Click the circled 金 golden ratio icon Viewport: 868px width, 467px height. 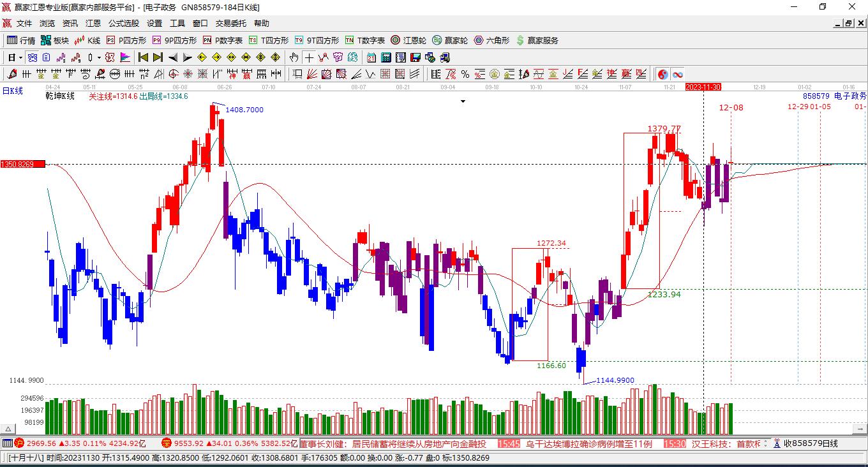tap(495, 74)
